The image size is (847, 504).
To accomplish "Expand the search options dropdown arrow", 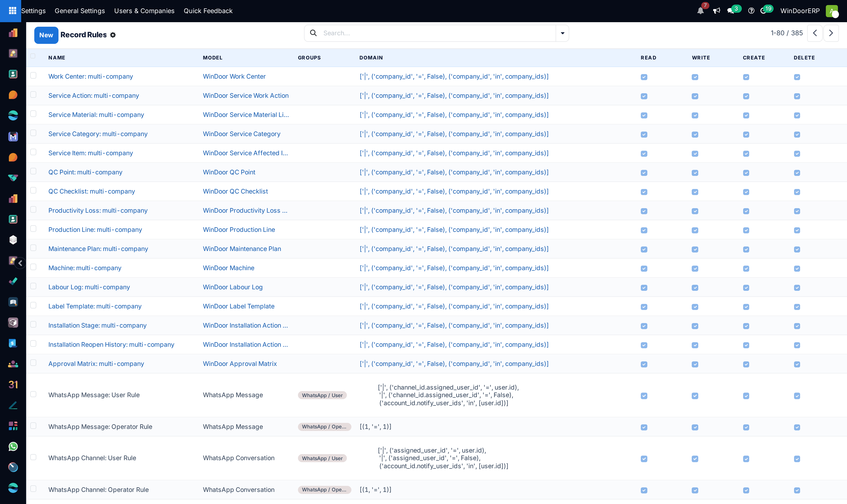I will click(x=562, y=33).
